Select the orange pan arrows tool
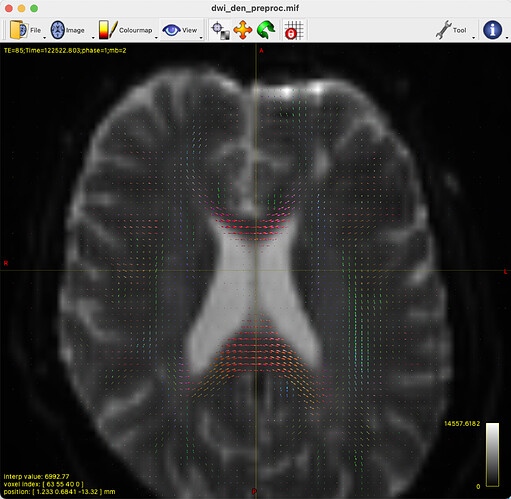511x499 pixels. (x=243, y=30)
